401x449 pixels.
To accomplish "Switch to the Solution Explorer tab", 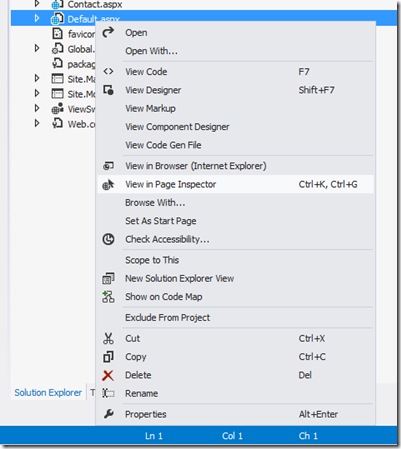I will click(x=48, y=393).
